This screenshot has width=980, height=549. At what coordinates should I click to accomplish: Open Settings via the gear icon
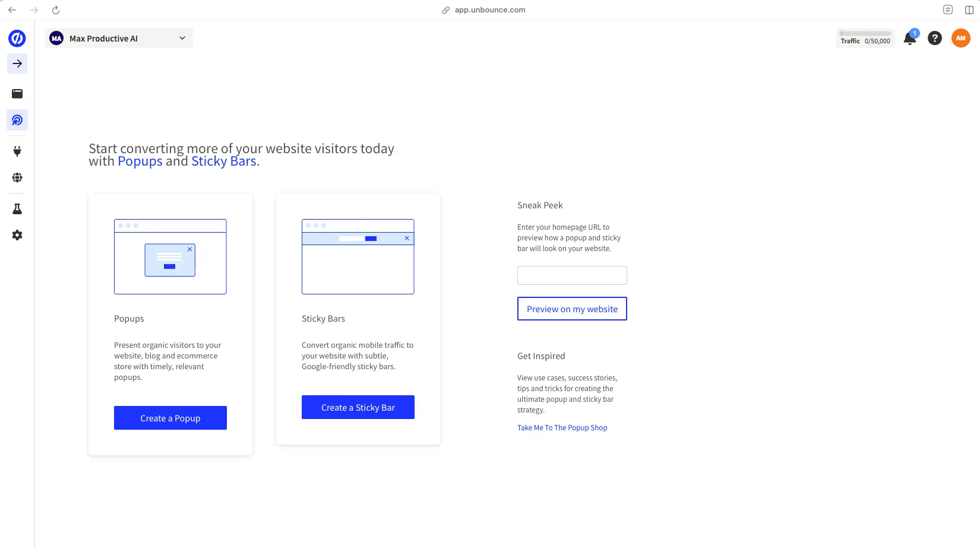[17, 235]
